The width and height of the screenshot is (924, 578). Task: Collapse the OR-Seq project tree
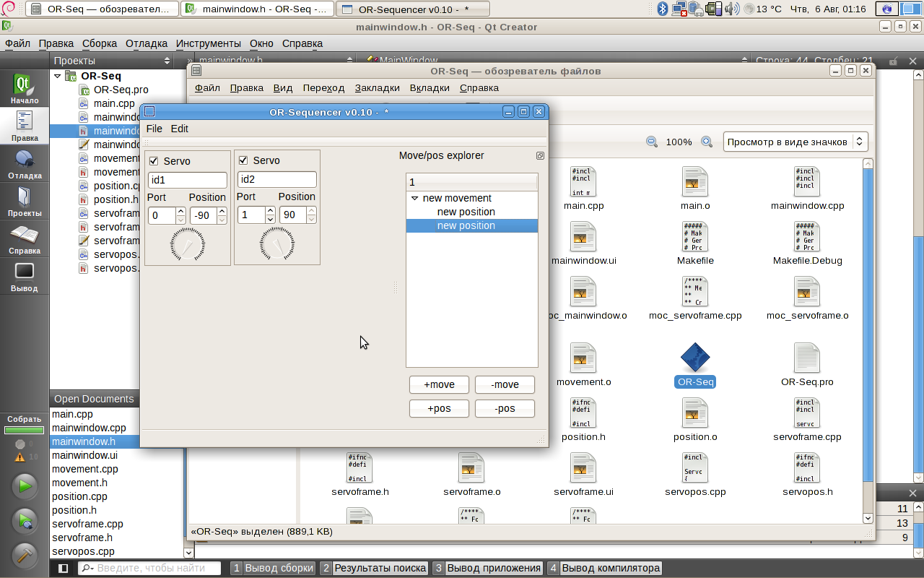58,76
